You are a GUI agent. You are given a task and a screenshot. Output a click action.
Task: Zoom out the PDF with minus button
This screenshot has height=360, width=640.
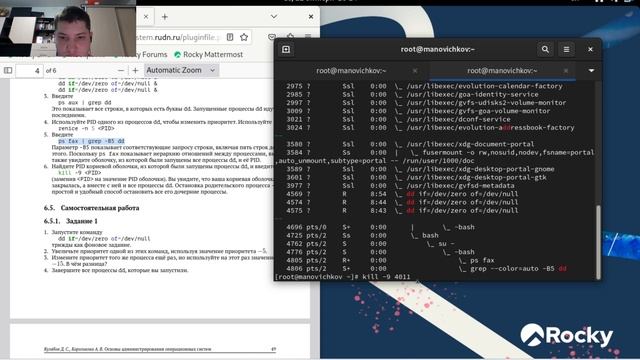pos(120,70)
